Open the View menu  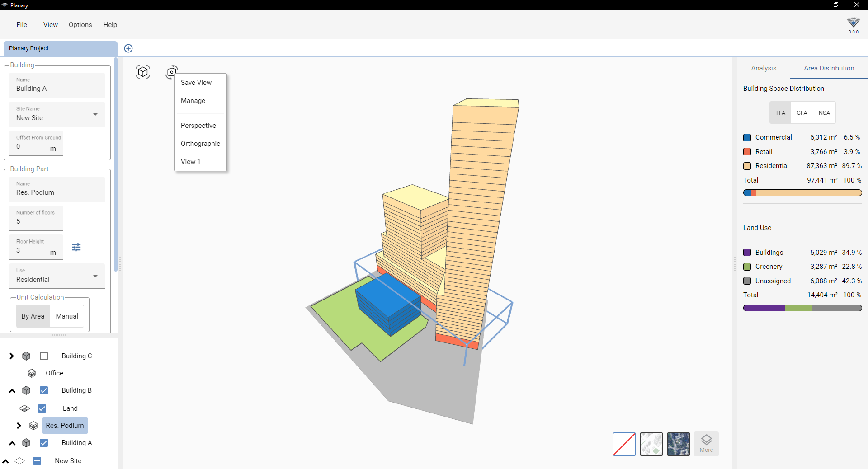click(x=51, y=25)
